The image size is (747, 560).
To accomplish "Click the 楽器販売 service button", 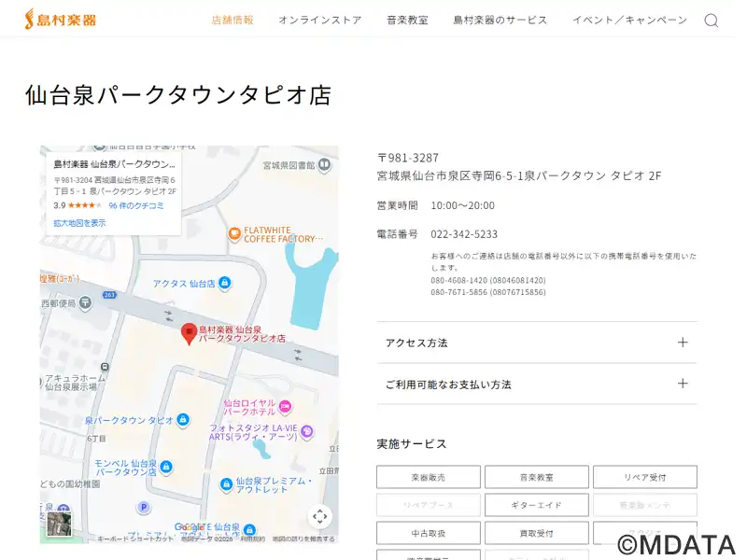I will pyautogui.click(x=429, y=477).
